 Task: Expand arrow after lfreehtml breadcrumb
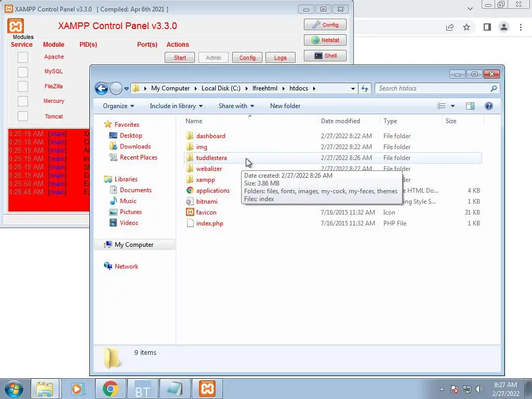pyautogui.click(x=283, y=88)
